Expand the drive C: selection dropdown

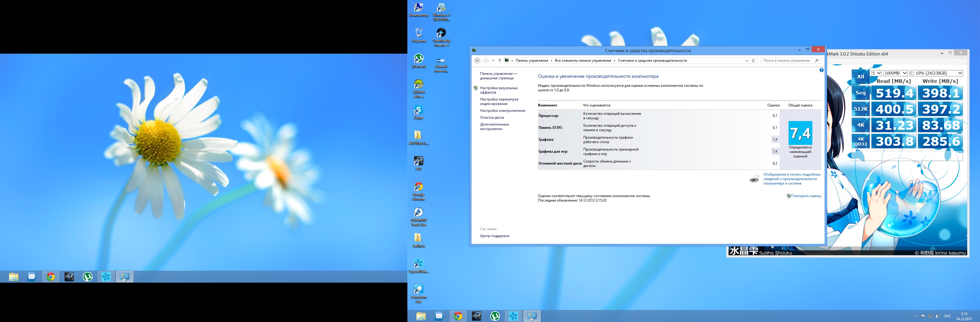(x=936, y=73)
